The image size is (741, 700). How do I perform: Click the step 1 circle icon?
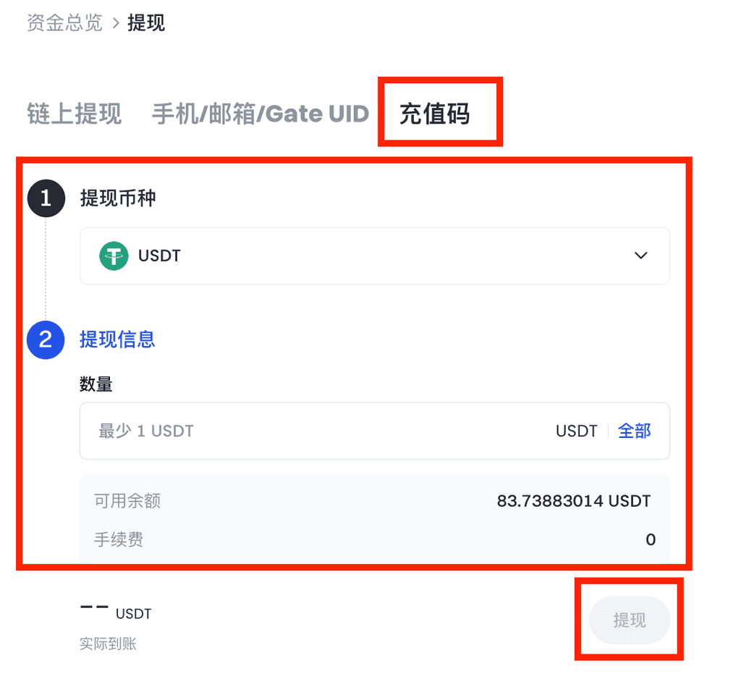pyautogui.click(x=46, y=198)
